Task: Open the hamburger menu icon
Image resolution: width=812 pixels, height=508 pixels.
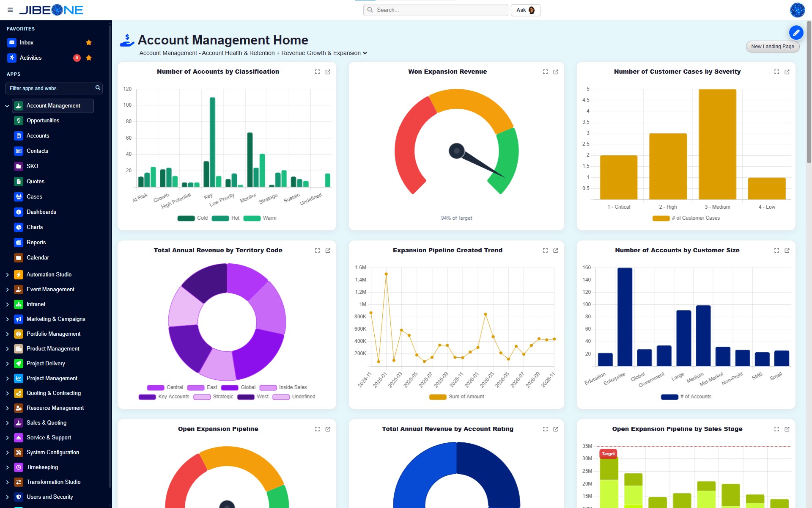Action: 10,10
